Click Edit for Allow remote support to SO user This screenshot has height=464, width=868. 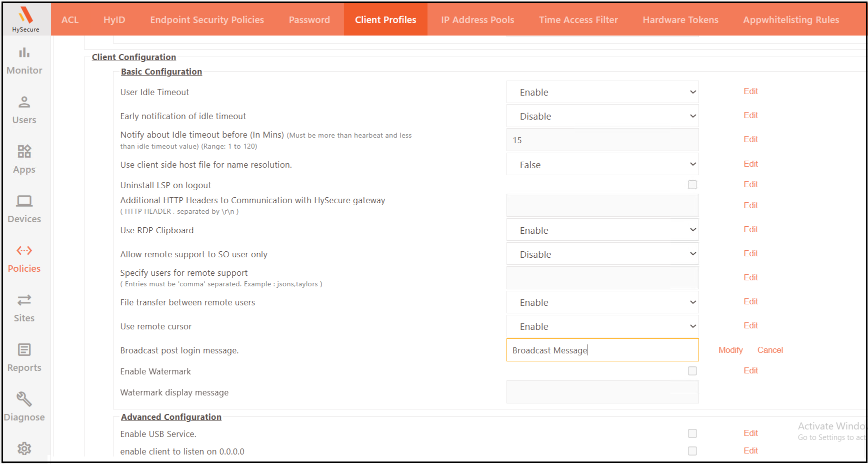pyautogui.click(x=750, y=253)
